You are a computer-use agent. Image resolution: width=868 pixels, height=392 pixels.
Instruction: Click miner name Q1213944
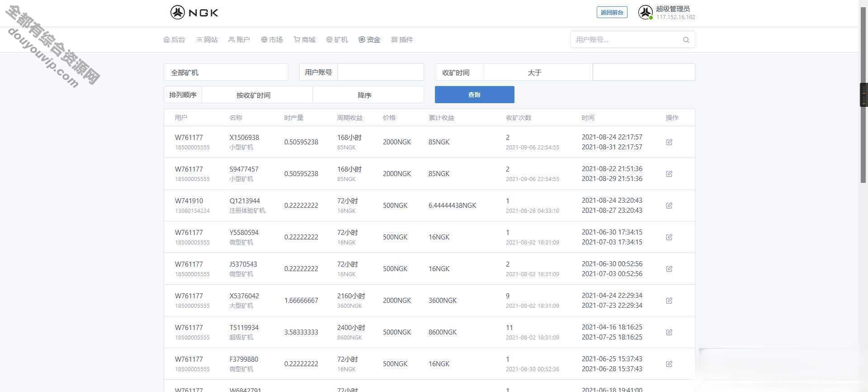tap(245, 201)
